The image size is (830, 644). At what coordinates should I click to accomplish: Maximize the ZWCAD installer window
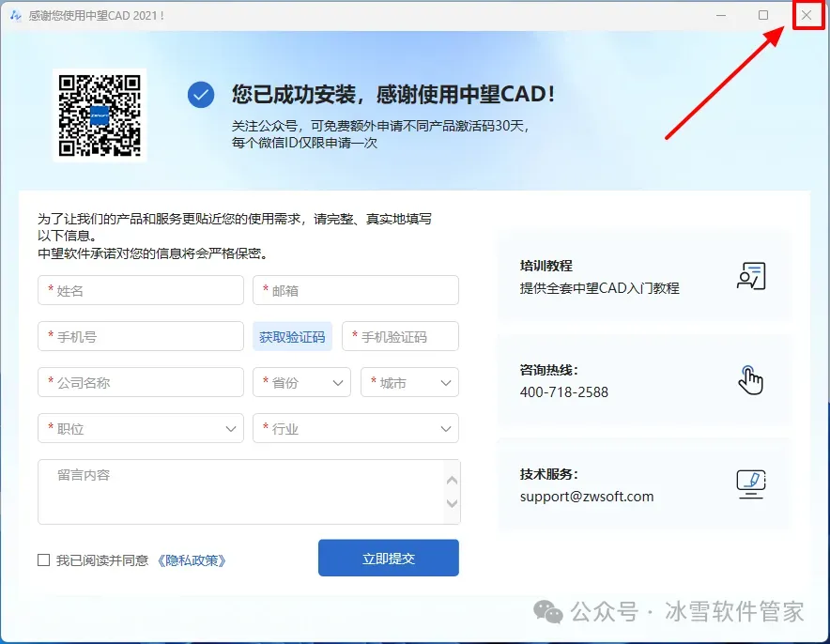(x=763, y=15)
